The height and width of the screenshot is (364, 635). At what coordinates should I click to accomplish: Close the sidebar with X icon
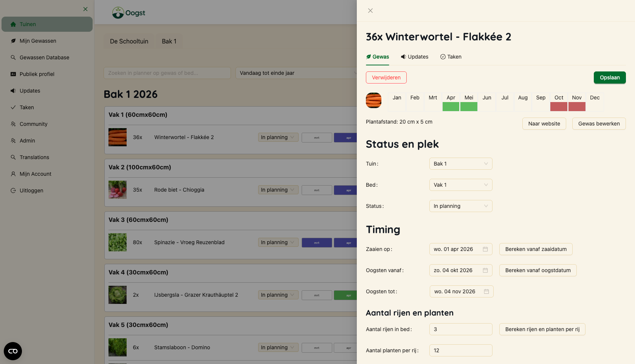pyautogui.click(x=85, y=9)
